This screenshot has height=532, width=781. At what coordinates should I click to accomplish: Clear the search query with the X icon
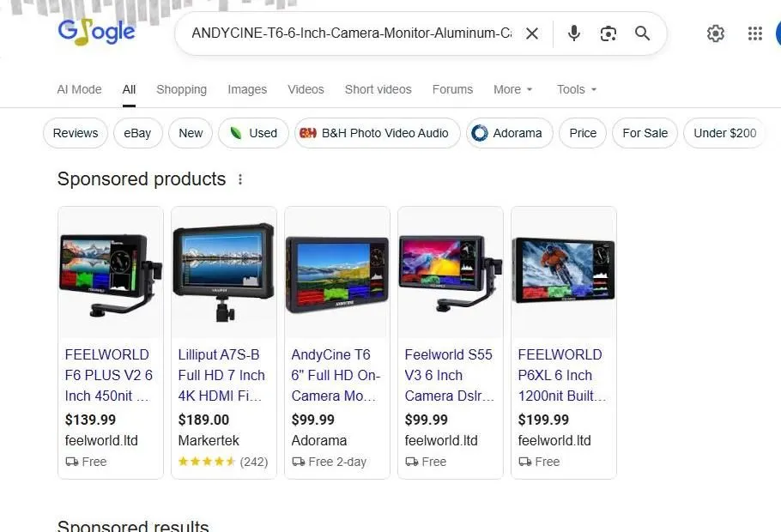pos(531,33)
